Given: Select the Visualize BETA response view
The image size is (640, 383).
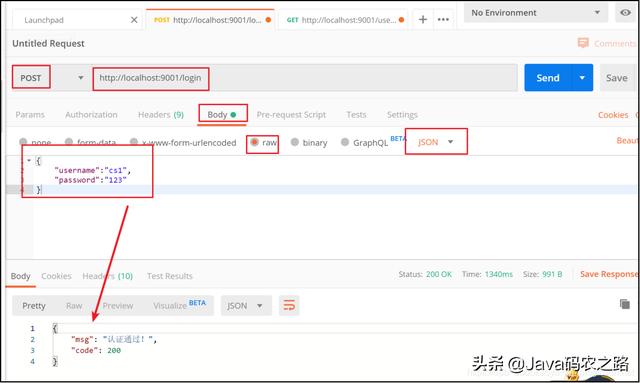Looking at the screenshot, I should [179, 305].
